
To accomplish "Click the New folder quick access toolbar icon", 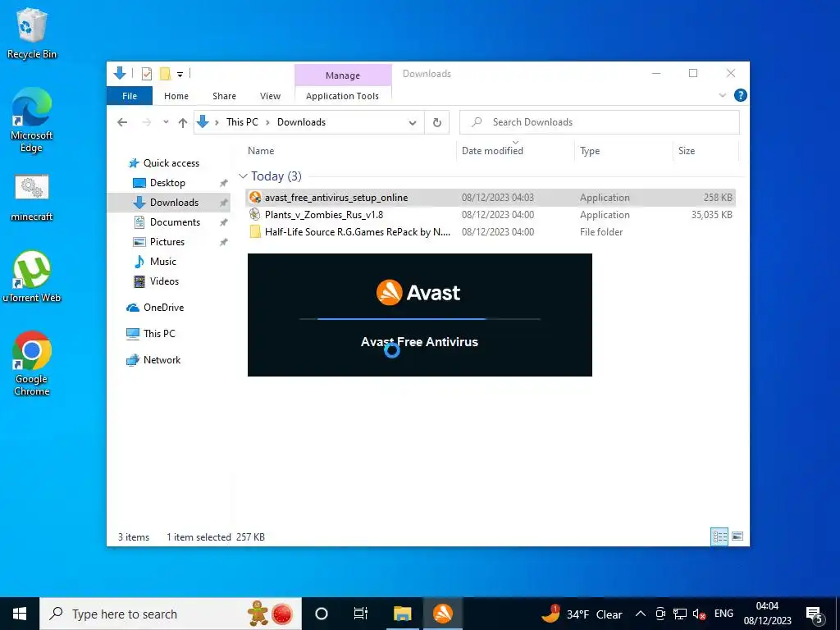I will 166,74.
